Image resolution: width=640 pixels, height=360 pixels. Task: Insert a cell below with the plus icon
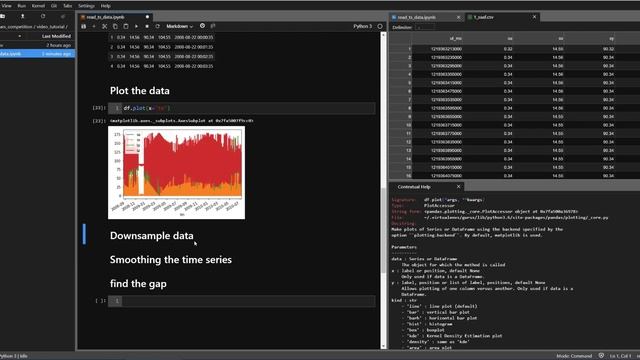pos(94,26)
